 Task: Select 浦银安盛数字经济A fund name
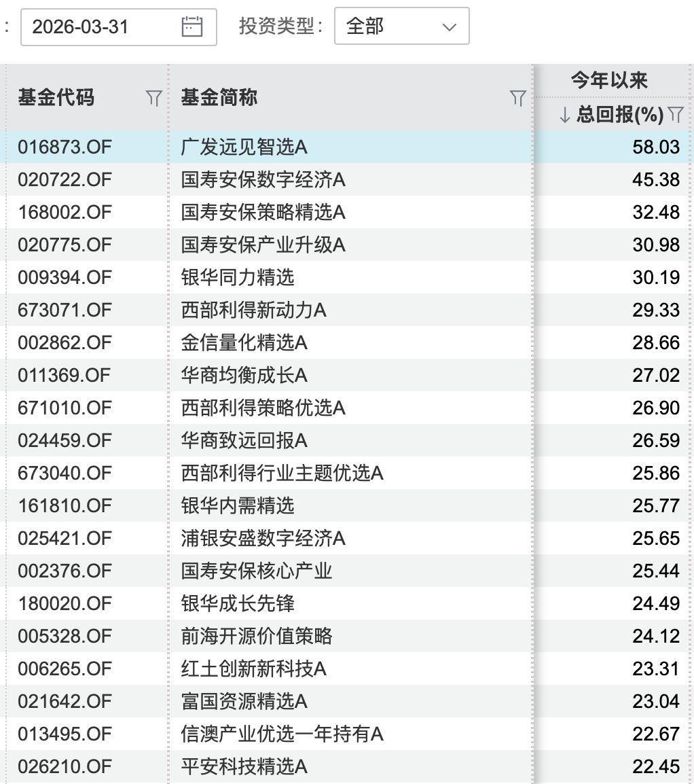pyautogui.click(x=263, y=538)
